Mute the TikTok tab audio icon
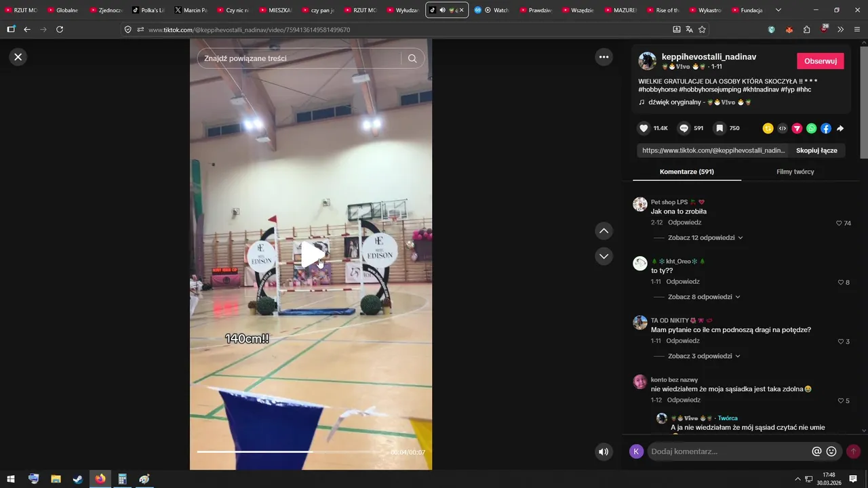Image resolution: width=868 pixels, height=488 pixels. click(442, 10)
